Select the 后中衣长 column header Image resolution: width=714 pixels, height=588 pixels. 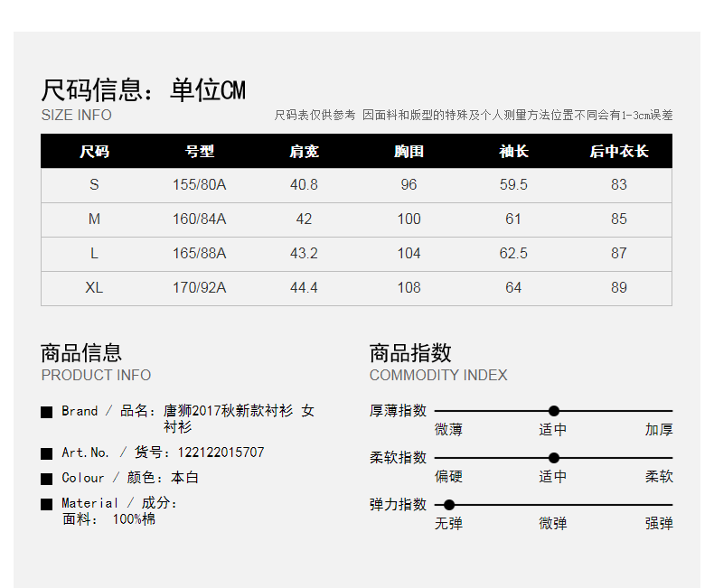(618, 152)
